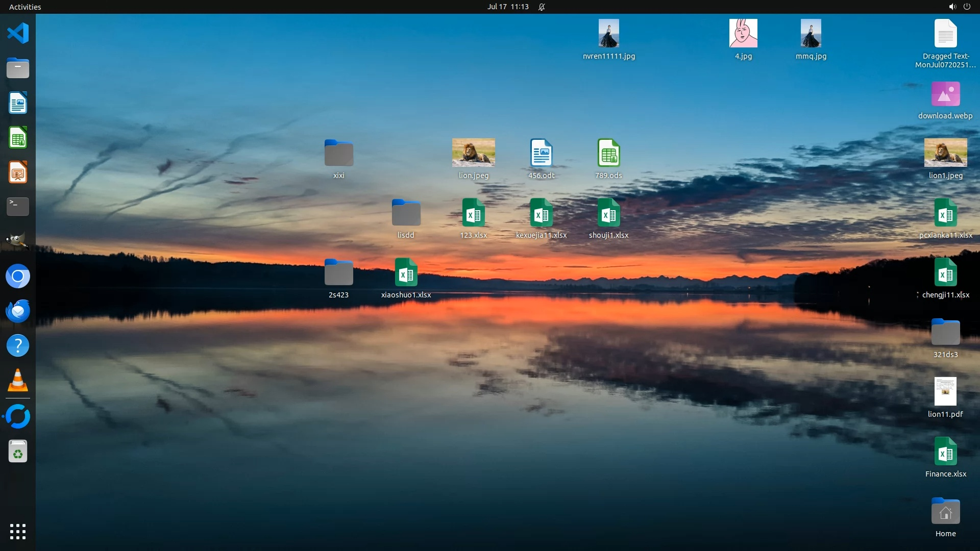Select the xixi folder on desktop
Screen dimensions: 980x551
(x=338, y=153)
